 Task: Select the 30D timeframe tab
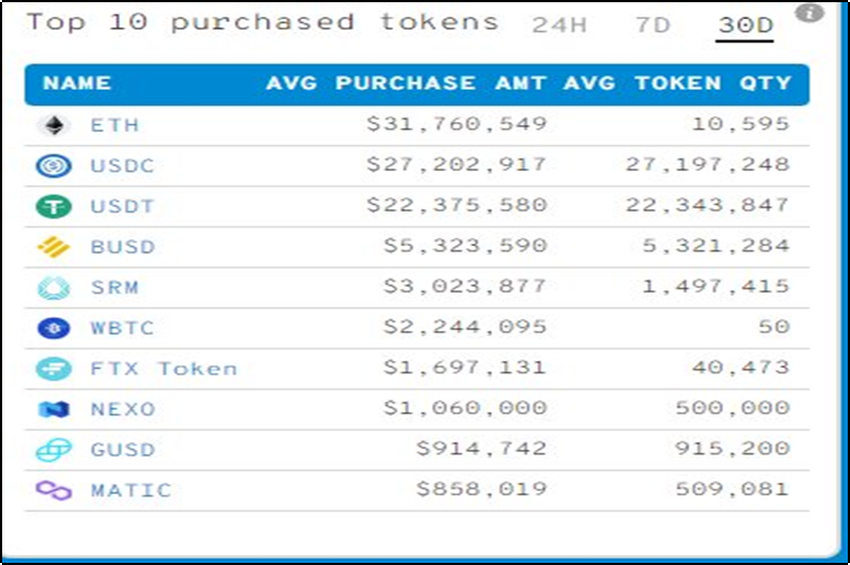click(x=745, y=25)
